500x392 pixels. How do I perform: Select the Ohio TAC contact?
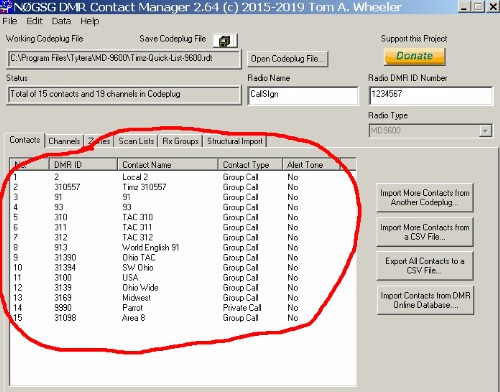point(183,257)
